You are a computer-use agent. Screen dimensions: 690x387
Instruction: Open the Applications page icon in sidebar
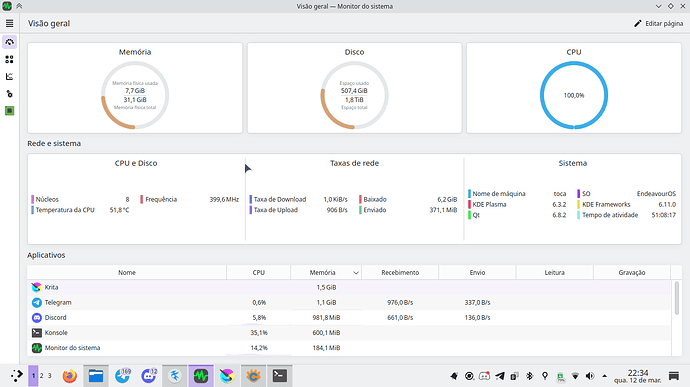tap(9, 59)
